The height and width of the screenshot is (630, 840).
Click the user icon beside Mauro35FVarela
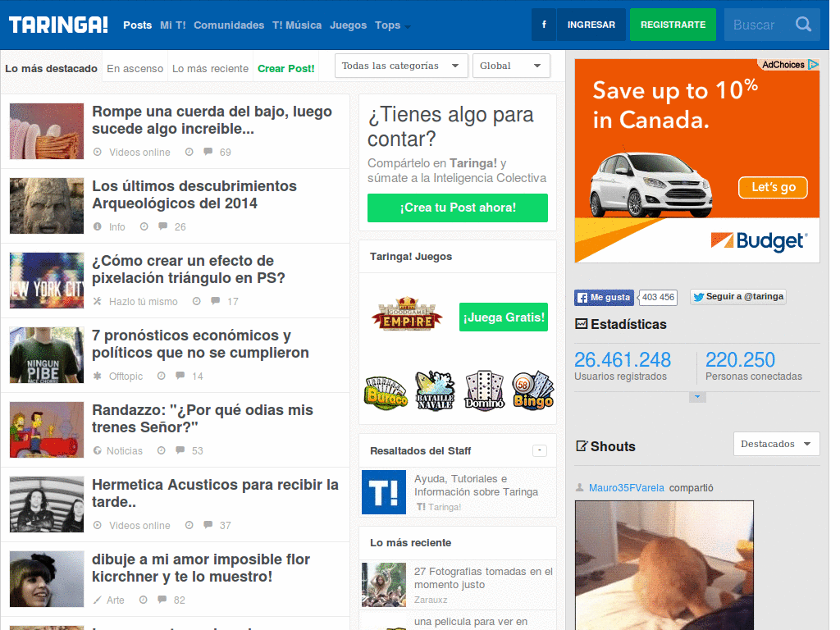[x=580, y=487]
